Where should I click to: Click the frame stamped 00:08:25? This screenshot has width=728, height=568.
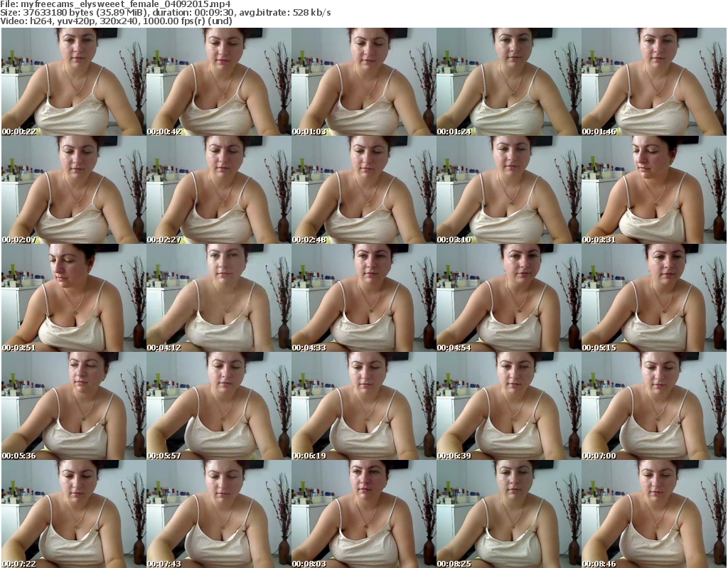coord(508,514)
